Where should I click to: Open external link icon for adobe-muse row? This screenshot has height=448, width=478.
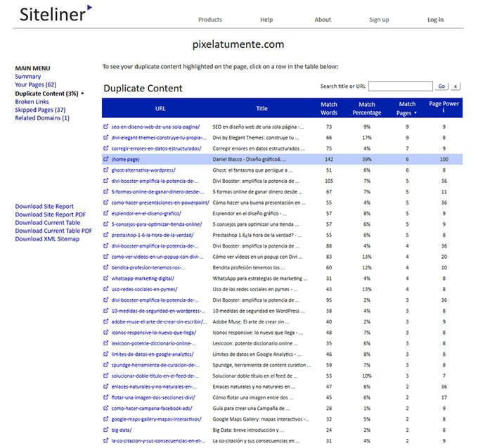(105, 321)
